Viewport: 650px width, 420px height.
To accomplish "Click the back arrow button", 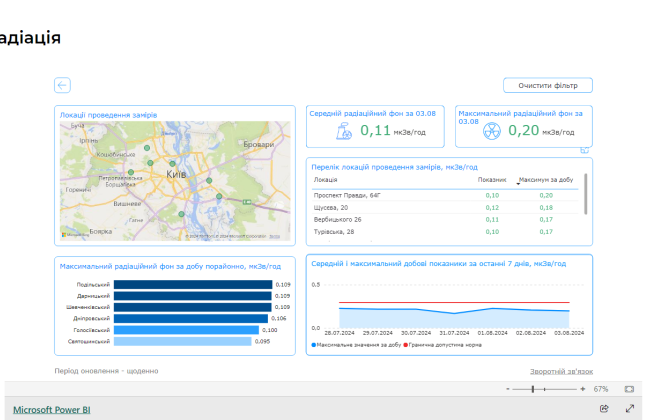I will tap(62, 86).
